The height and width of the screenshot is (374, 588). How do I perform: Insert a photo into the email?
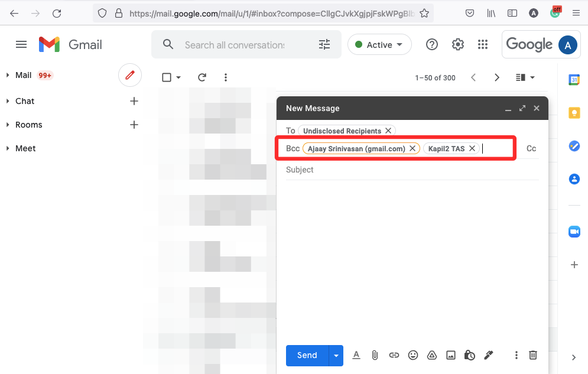450,355
